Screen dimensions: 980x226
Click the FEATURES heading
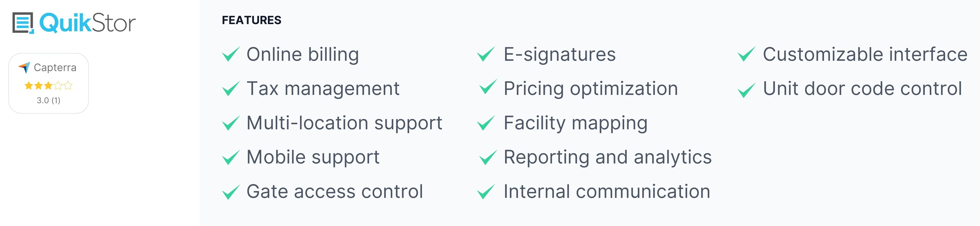click(252, 20)
